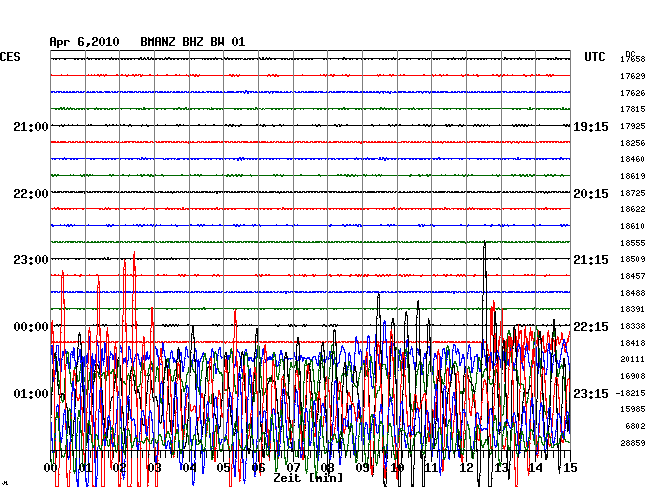Click the DC value "15985"

coord(633,409)
